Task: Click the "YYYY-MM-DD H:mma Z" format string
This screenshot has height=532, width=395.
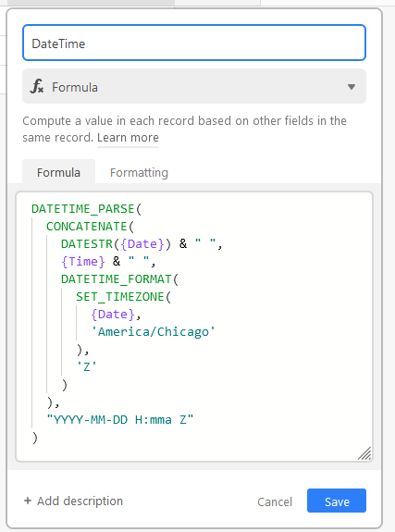Action: pyautogui.click(x=119, y=420)
